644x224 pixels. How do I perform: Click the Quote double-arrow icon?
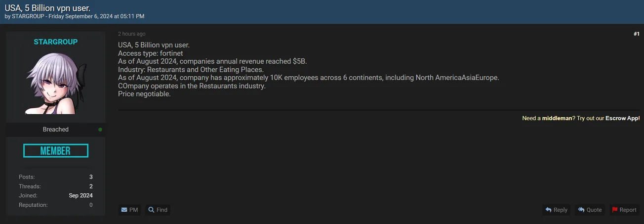click(x=581, y=210)
